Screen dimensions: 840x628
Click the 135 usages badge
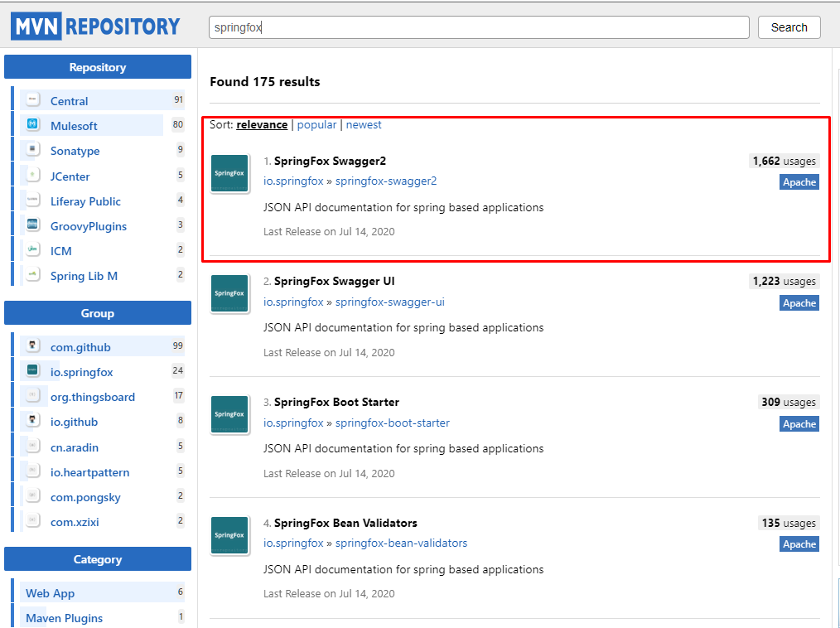click(789, 523)
